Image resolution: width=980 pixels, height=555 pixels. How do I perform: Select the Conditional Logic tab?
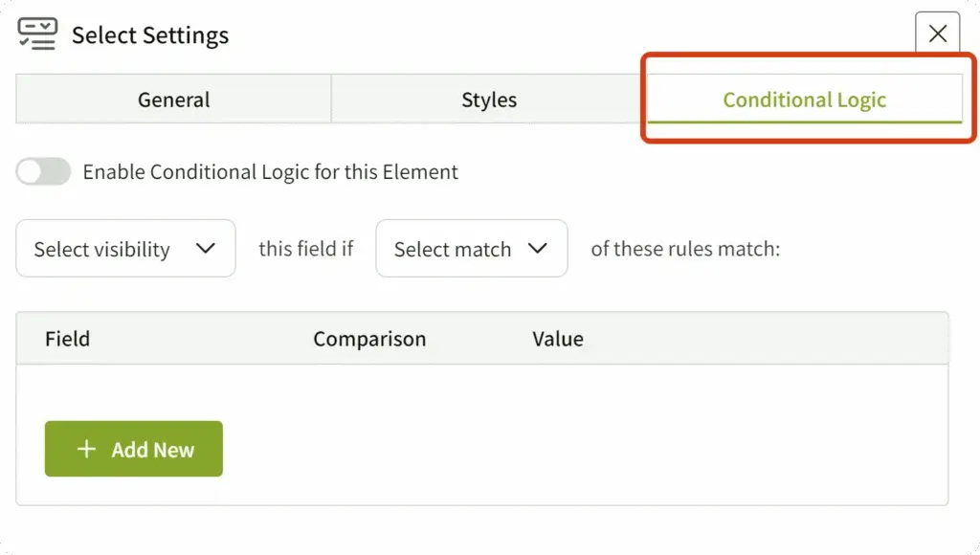[x=804, y=100]
